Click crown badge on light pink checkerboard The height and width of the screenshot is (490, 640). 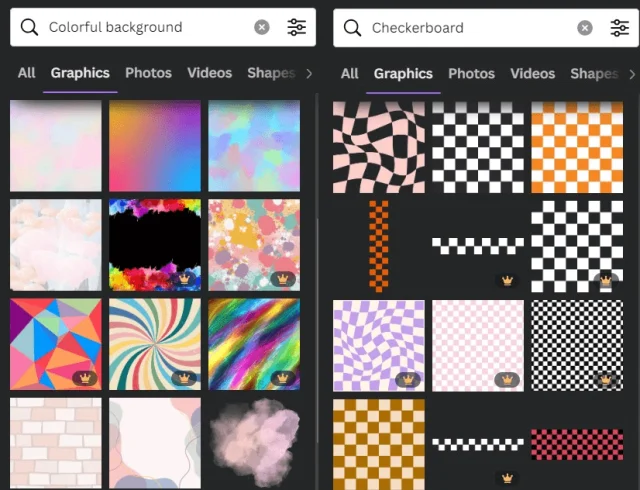[507, 380]
